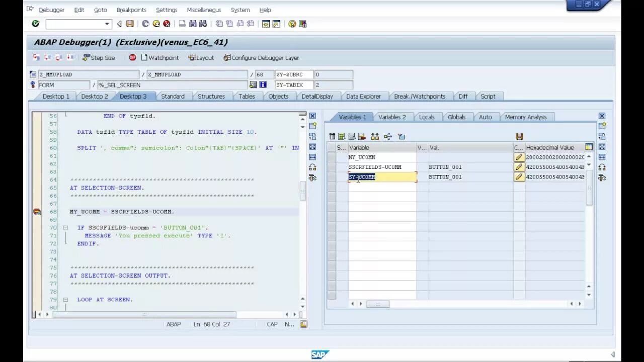Delete a variable using the trash icon
Image resolution: width=644 pixels, height=362 pixels.
(332, 136)
